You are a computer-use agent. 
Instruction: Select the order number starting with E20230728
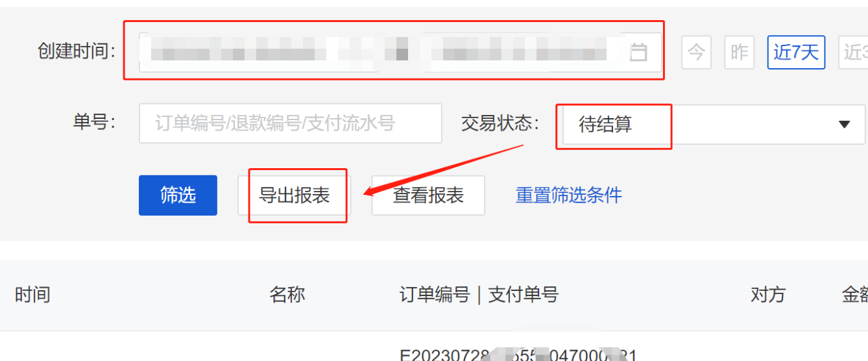[518, 355]
